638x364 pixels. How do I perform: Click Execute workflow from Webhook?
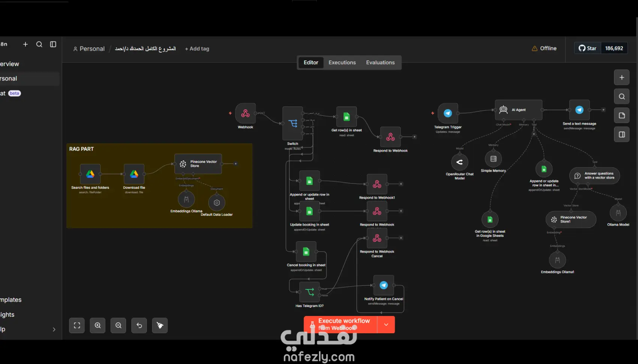pyautogui.click(x=340, y=325)
